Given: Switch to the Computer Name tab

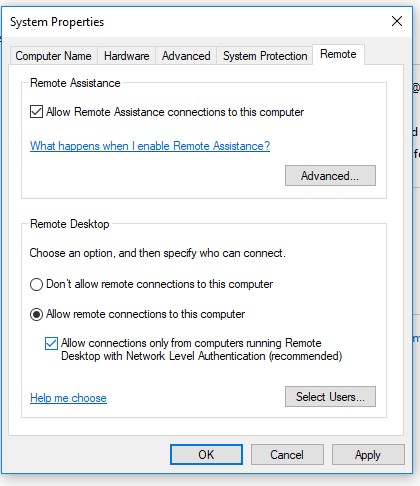Looking at the screenshot, I should point(53,56).
